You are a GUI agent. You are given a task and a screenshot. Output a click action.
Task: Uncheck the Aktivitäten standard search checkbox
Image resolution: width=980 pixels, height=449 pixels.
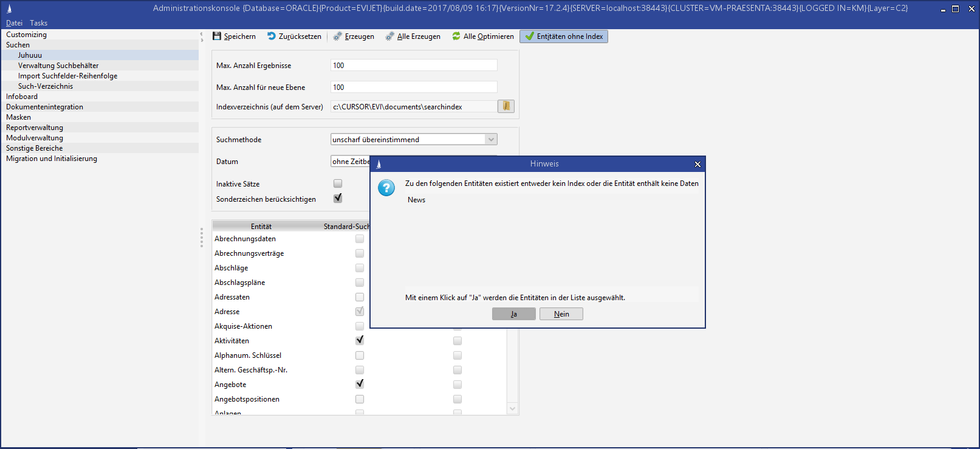click(360, 340)
